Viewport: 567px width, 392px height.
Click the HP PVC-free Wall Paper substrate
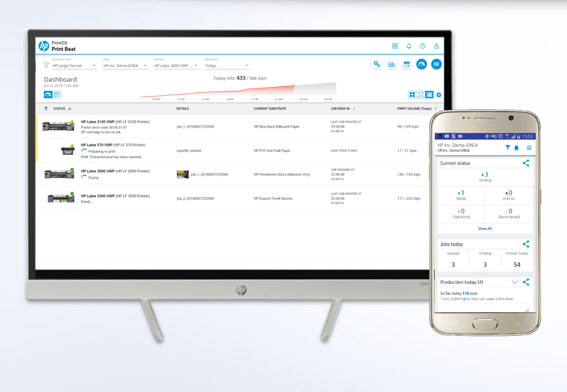[x=272, y=151]
